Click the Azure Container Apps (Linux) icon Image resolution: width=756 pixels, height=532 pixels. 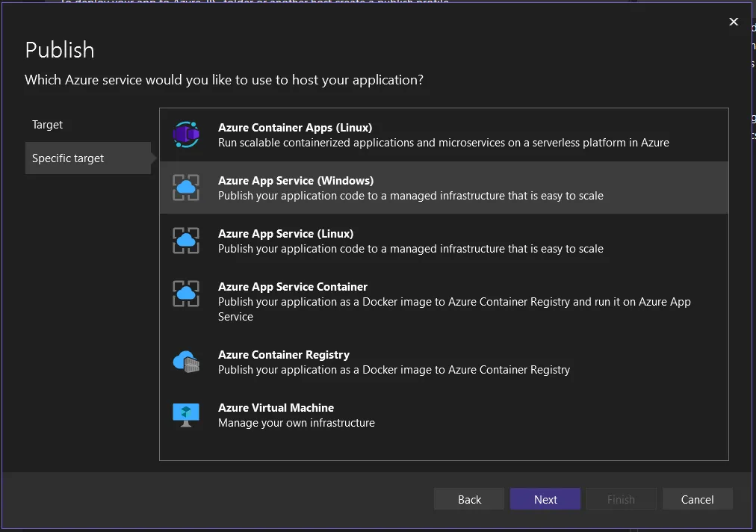[186, 135]
